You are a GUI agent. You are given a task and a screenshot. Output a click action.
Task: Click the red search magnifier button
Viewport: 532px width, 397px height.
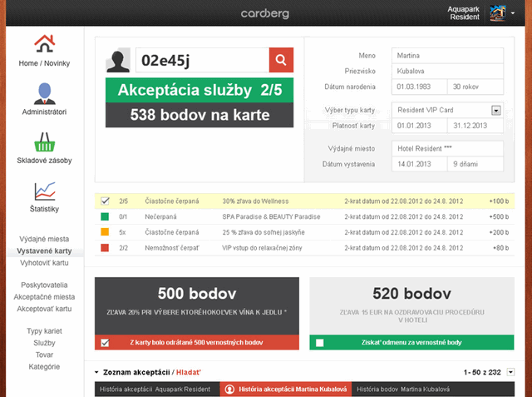[281, 61]
